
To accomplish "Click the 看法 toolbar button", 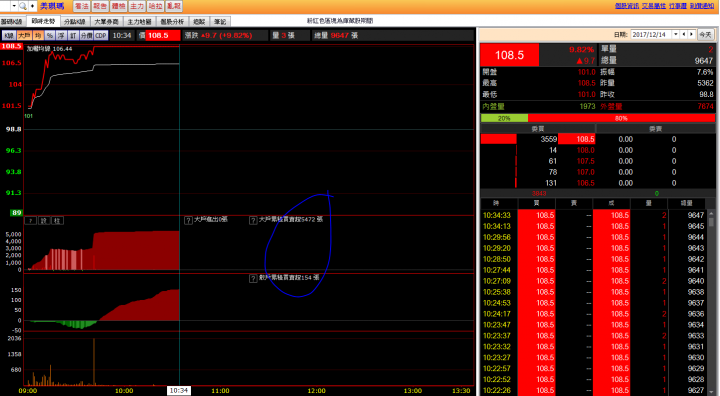I will click(x=82, y=6).
